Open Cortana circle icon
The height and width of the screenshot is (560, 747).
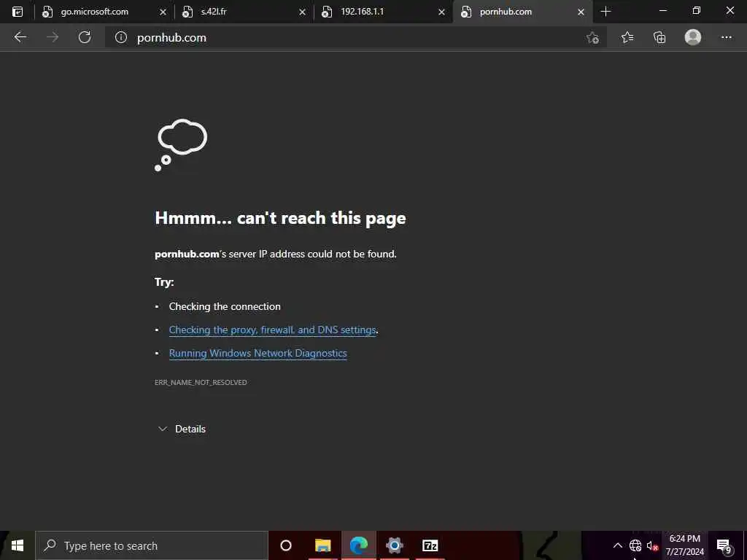tap(285, 545)
